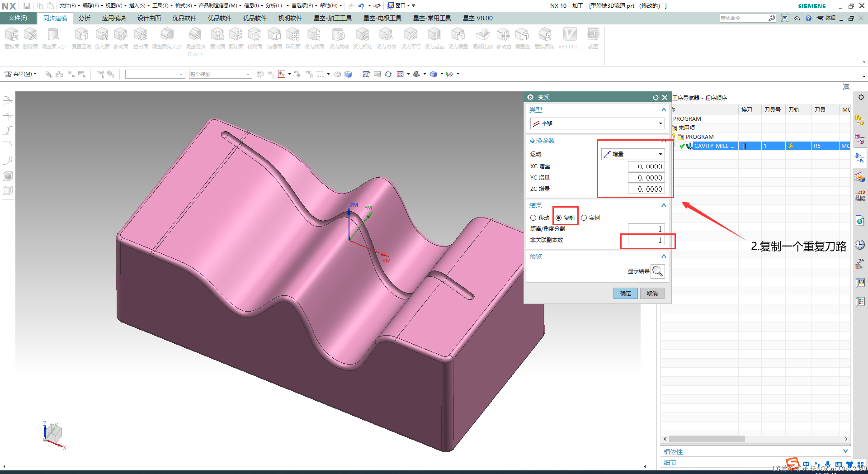Select the 移动 radio button

coord(533,218)
